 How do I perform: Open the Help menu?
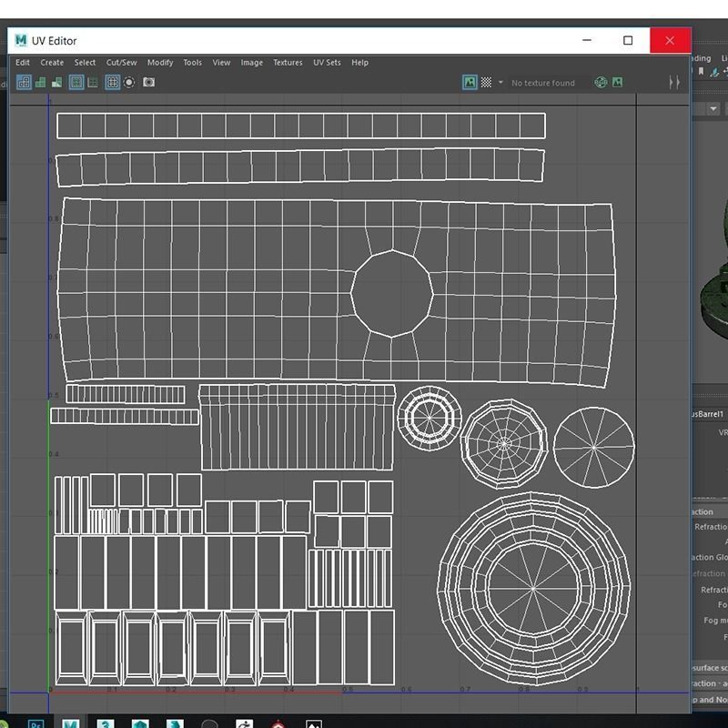tap(359, 63)
